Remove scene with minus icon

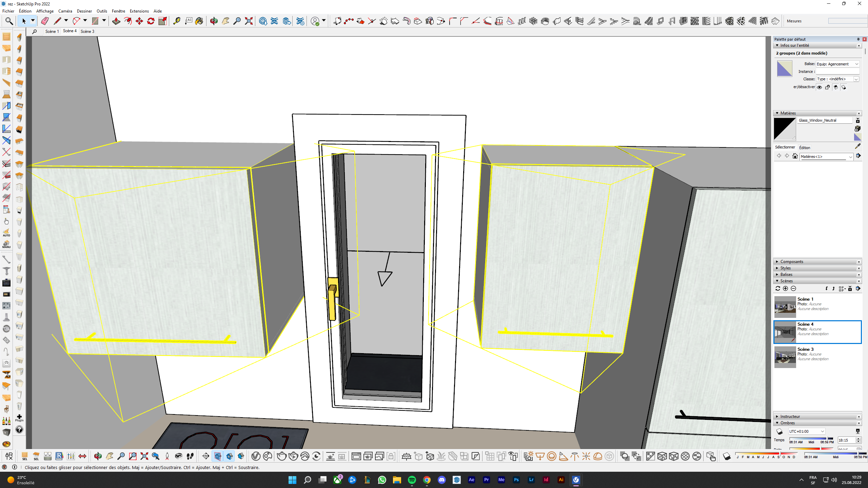click(793, 288)
